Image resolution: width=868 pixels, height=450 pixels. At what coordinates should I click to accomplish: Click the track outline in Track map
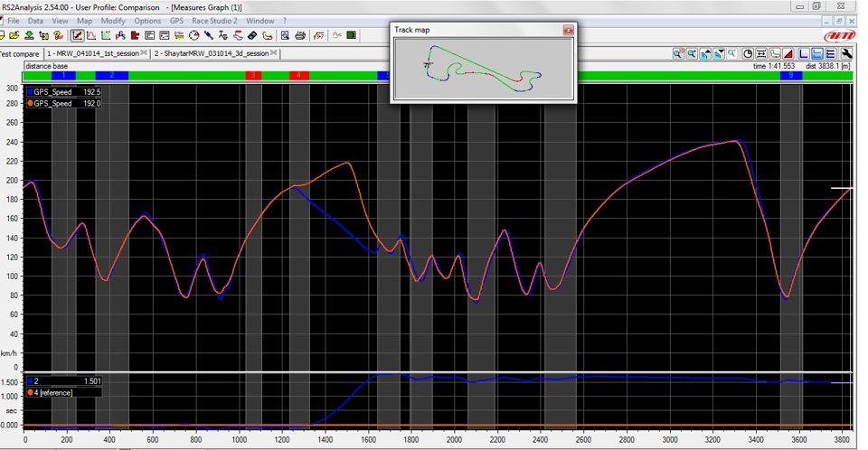(x=482, y=69)
